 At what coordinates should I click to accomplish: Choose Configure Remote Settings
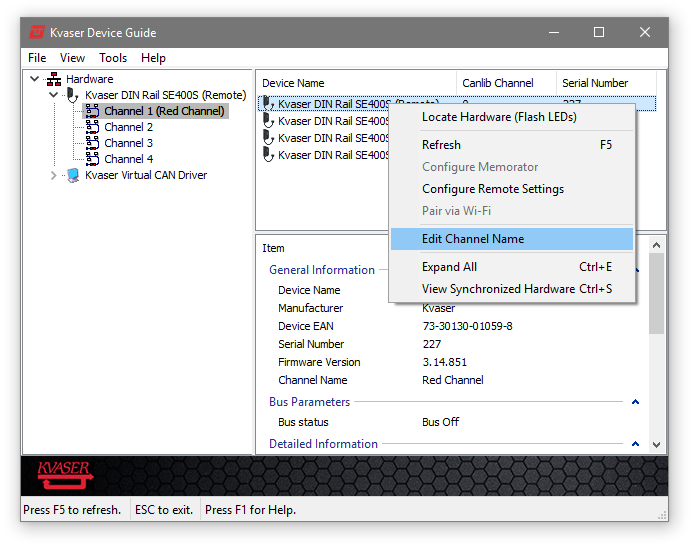[512, 189]
